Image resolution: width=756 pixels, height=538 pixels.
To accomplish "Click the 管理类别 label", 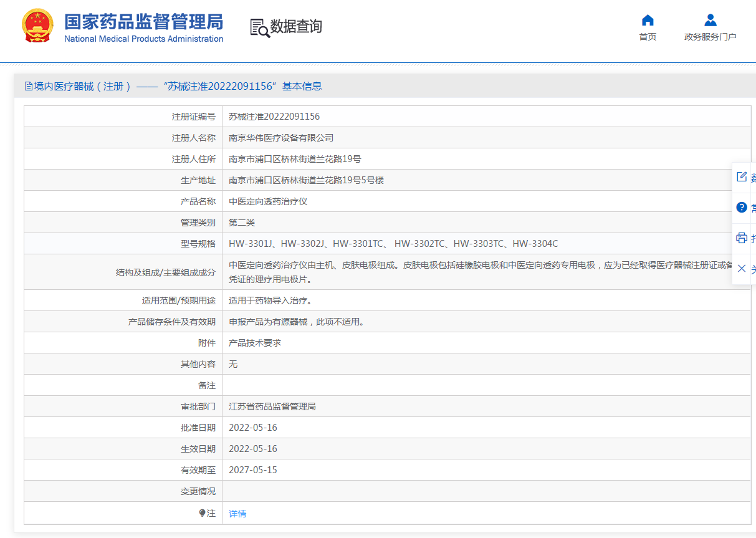I will 198,223.
